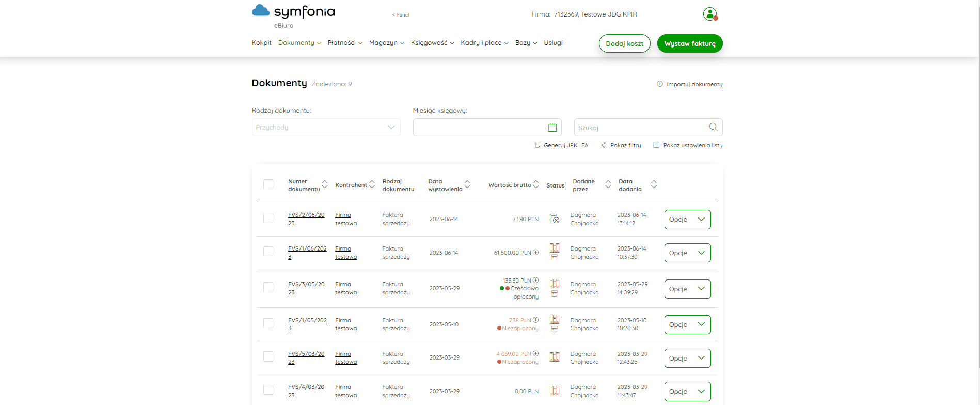Check the box for FVS/2/06/2023
The width and height of the screenshot is (980, 405).
pyautogui.click(x=268, y=218)
